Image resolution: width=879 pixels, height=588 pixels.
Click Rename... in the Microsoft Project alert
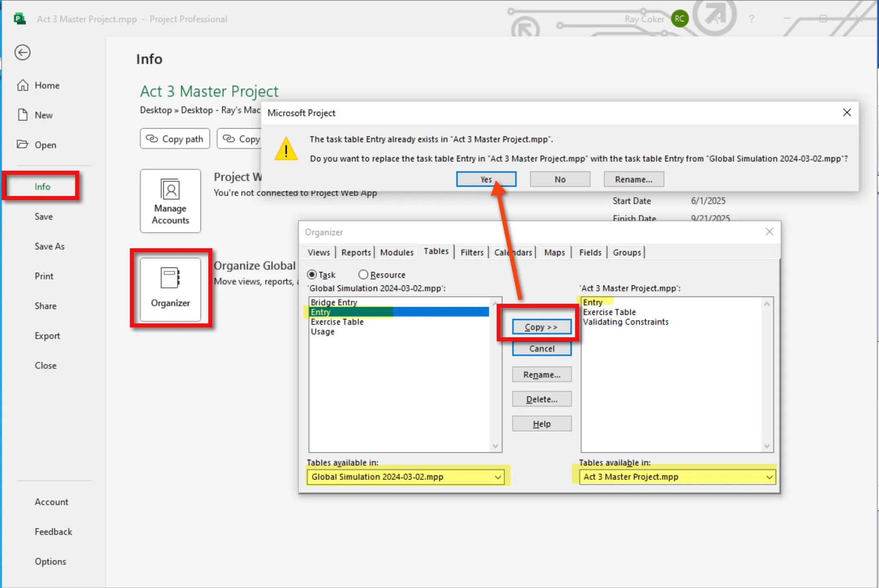[634, 179]
